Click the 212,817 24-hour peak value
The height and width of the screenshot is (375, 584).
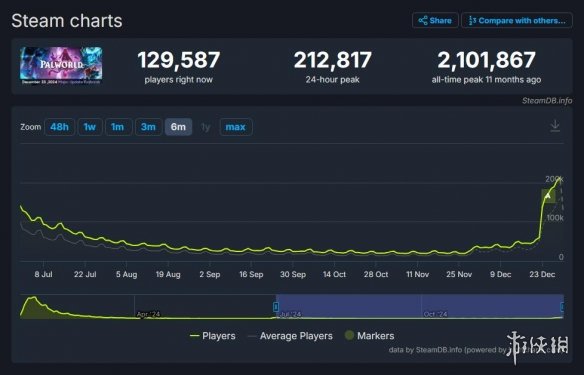(333, 60)
